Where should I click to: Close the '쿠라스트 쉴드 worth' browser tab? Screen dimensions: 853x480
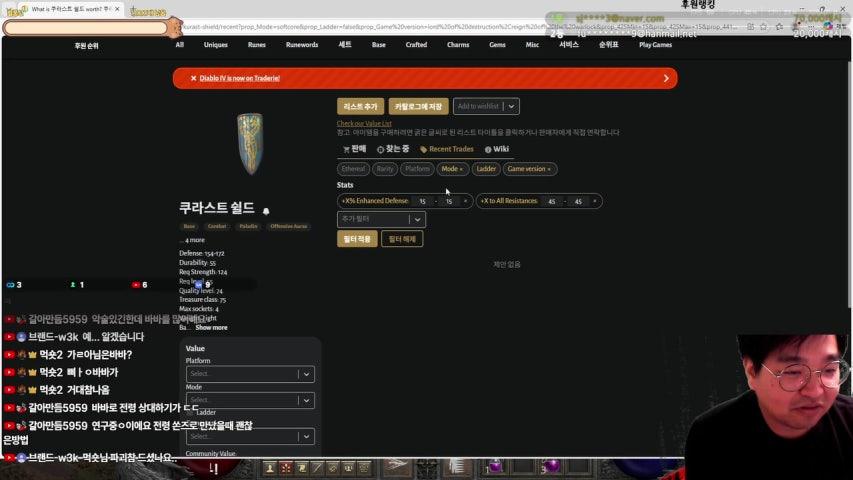(x=117, y=9)
